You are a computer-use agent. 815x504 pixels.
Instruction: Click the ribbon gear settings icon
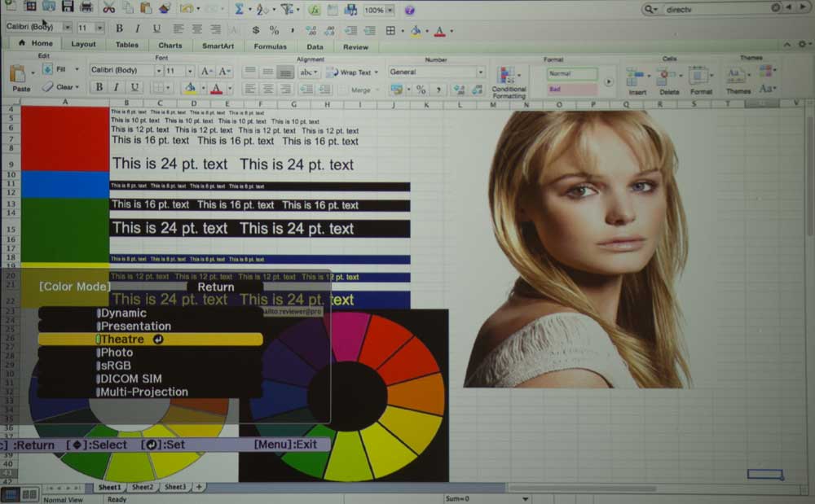802,45
